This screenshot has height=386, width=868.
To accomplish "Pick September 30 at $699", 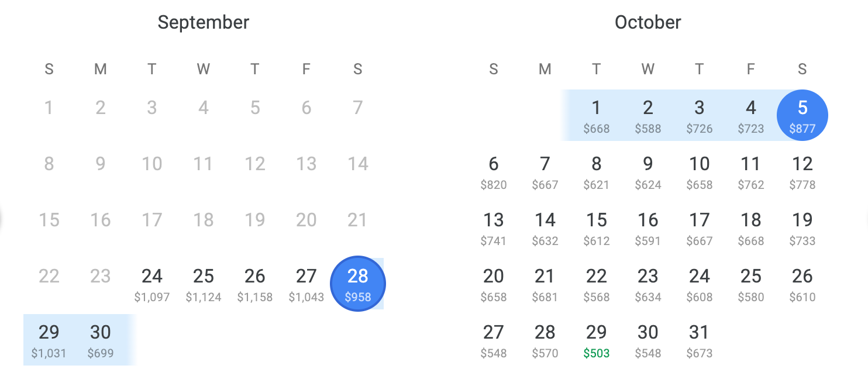I will (101, 340).
